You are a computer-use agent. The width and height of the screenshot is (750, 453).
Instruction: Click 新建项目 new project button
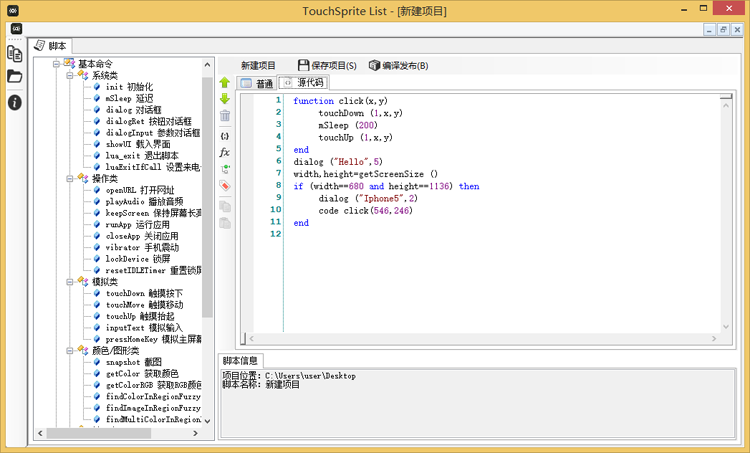[x=258, y=66]
